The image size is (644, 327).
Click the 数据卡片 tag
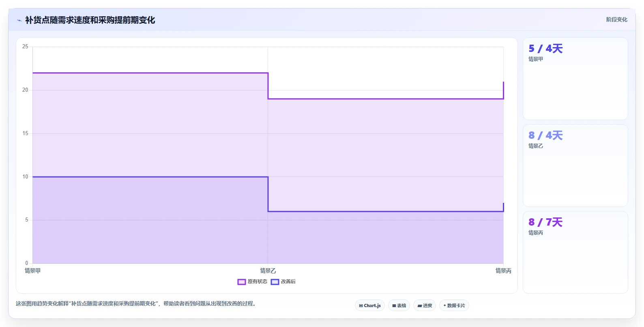(454, 305)
